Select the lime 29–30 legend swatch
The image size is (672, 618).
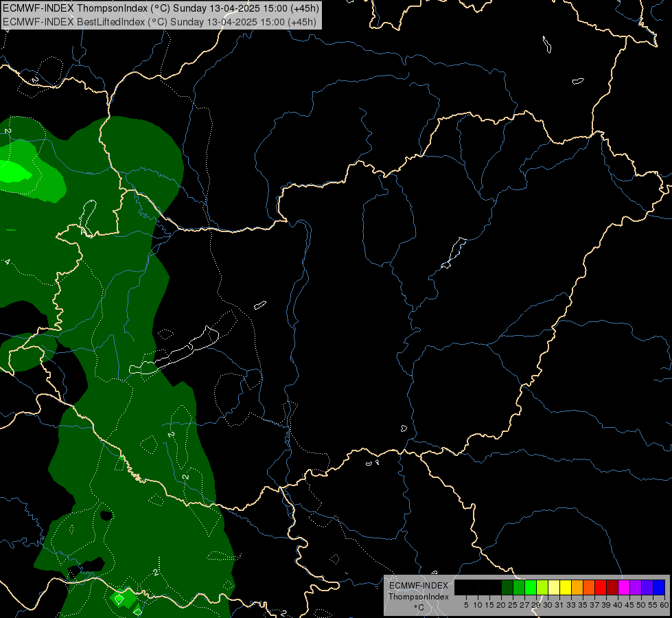point(542,587)
